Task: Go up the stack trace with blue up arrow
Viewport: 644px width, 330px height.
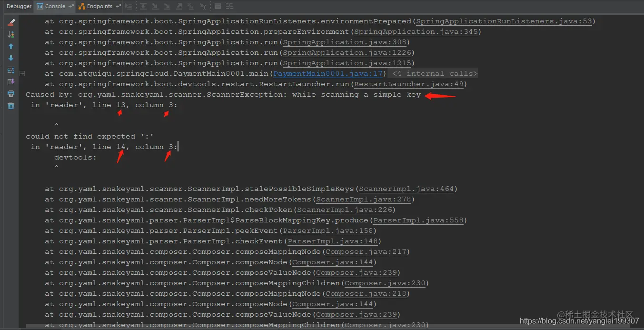Action: tap(11, 46)
